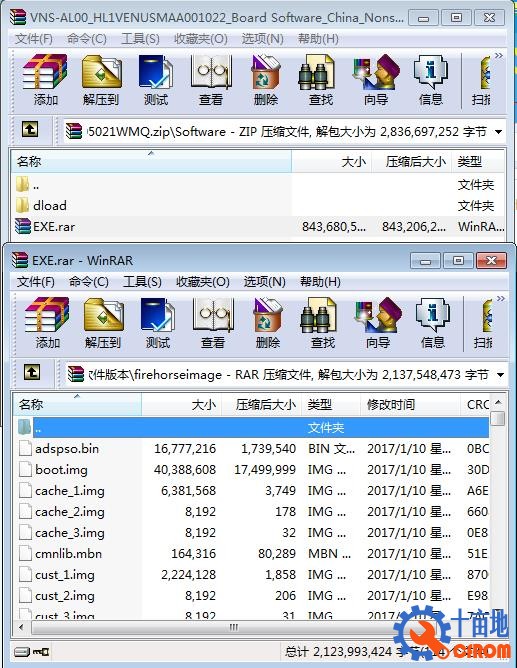Click Test (测试) icon in the VNS-AL00 window
The height and width of the screenshot is (668, 517).
coord(156,80)
